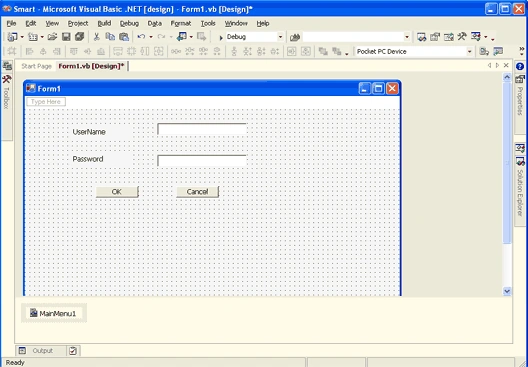This screenshot has width=528, height=367.
Task: Open the Properties Window toolbar icon
Action: pyautogui.click(x=435, y=37)
